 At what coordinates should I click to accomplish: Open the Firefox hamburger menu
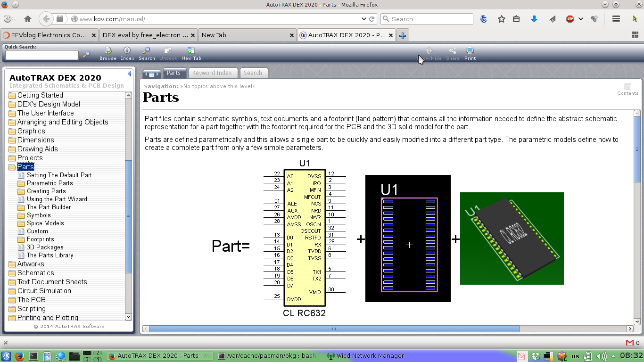[616, 19]
